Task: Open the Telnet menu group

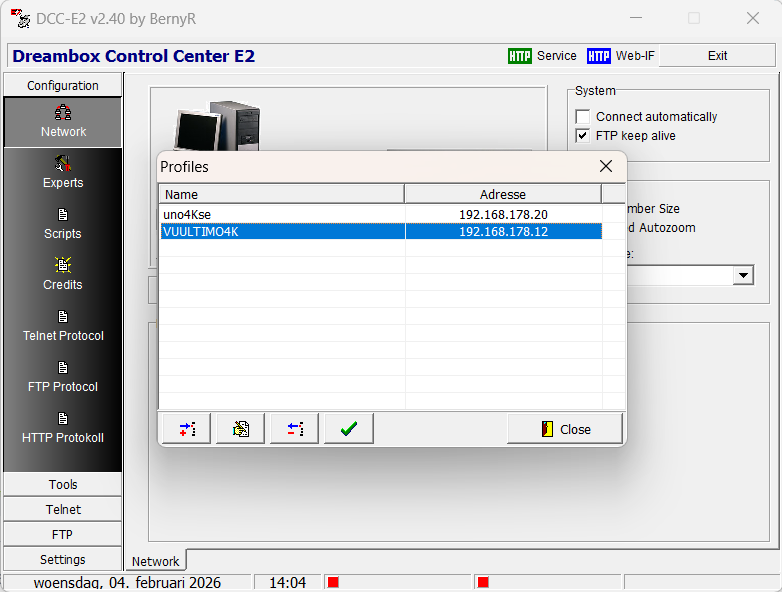Action: [63, 509]
